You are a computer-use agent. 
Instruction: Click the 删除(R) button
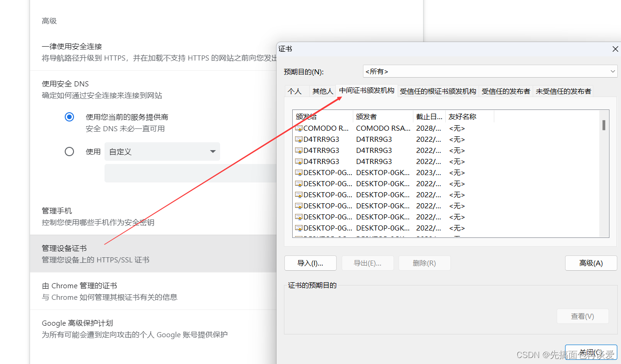424,263
